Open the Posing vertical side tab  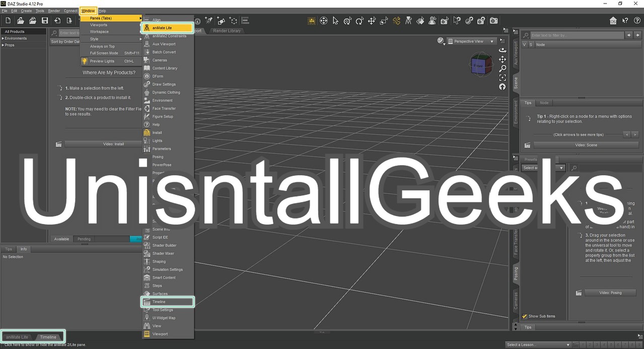516,273
